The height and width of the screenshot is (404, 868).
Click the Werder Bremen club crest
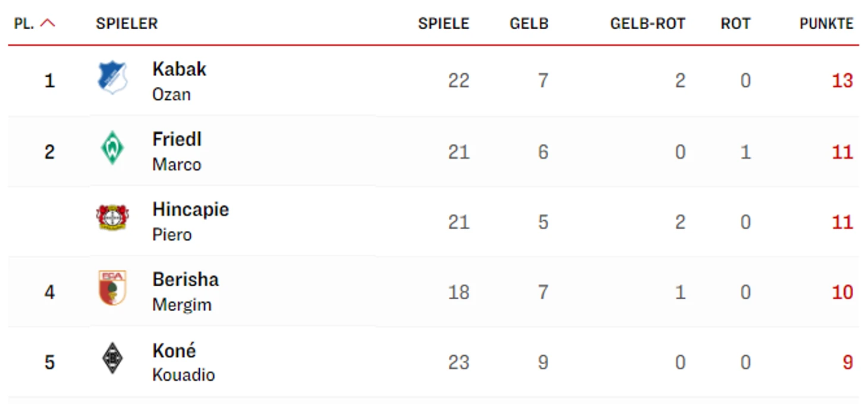[x=112, y=149]
